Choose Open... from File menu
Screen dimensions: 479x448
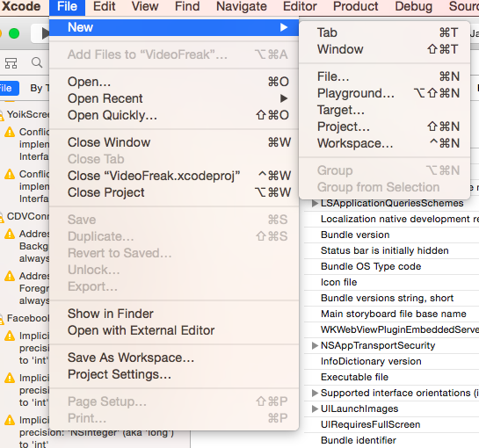(174, 82)
